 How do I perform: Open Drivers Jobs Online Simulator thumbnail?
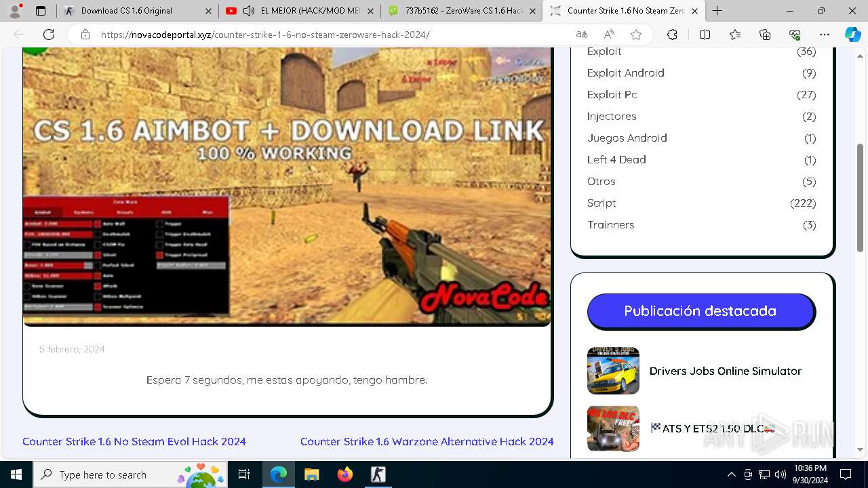pyautogui.click(x=613, y=371)
